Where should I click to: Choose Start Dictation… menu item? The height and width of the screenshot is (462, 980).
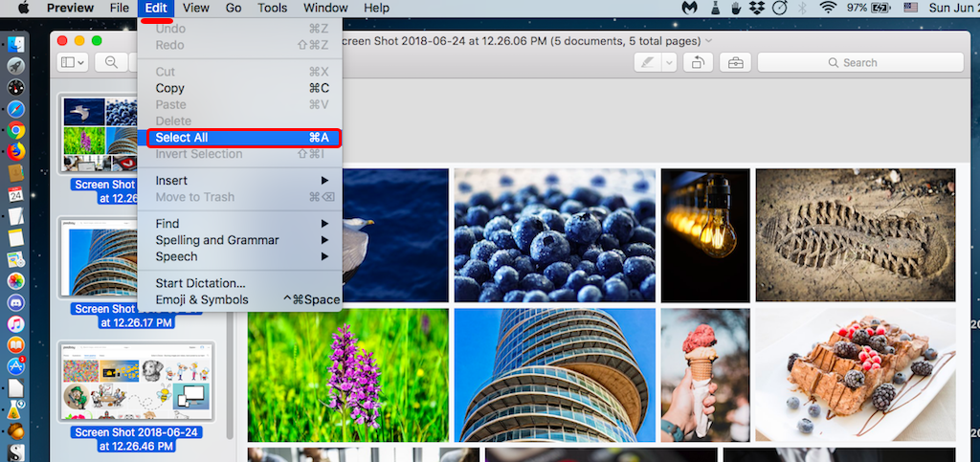tap(240, 283)
